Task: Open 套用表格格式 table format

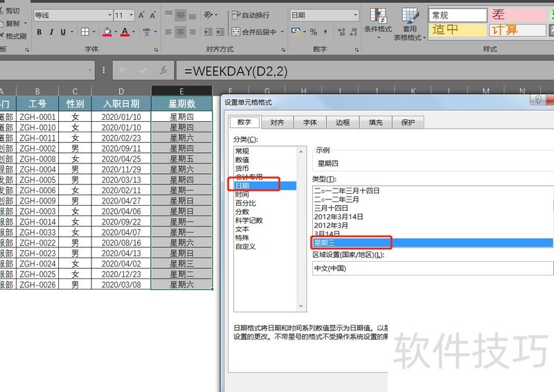Action: (409, 24)
